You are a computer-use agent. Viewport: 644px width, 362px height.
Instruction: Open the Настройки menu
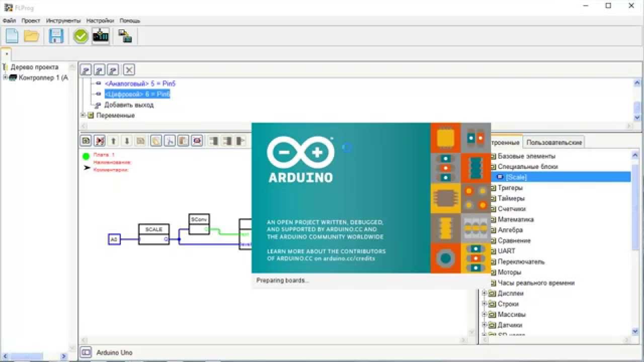coord(100,21)
